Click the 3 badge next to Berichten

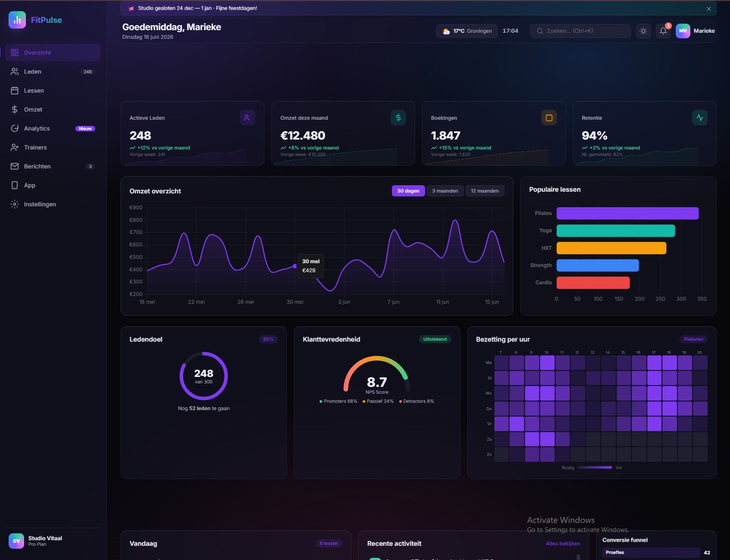[90, 166]
